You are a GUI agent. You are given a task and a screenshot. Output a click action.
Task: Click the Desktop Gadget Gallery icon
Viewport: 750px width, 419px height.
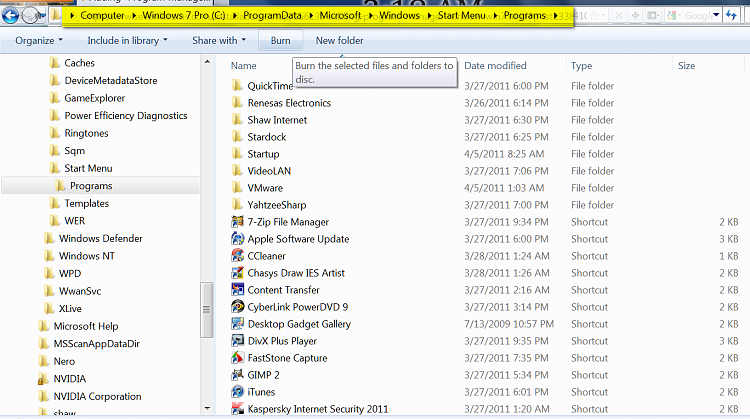pos(237,323)
